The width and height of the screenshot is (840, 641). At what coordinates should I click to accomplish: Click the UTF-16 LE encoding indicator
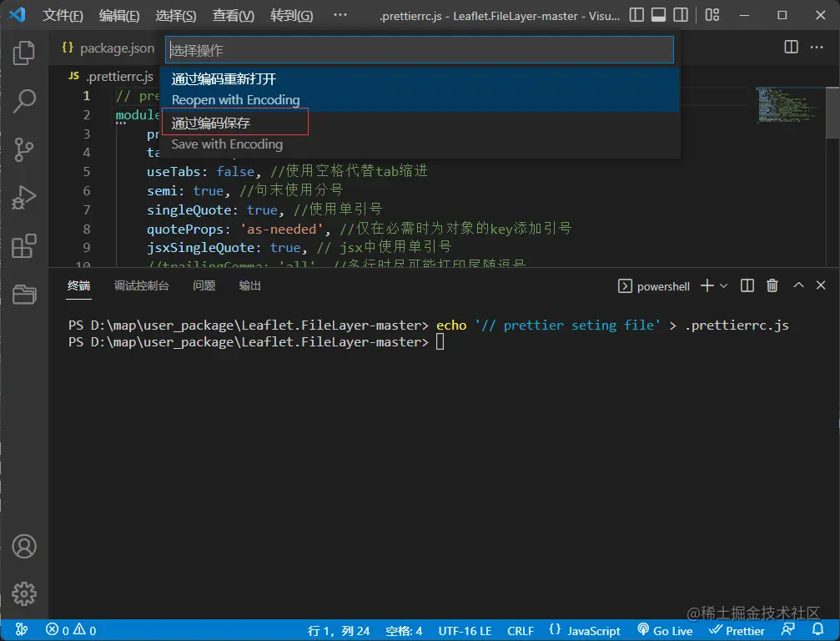(465, 631)
